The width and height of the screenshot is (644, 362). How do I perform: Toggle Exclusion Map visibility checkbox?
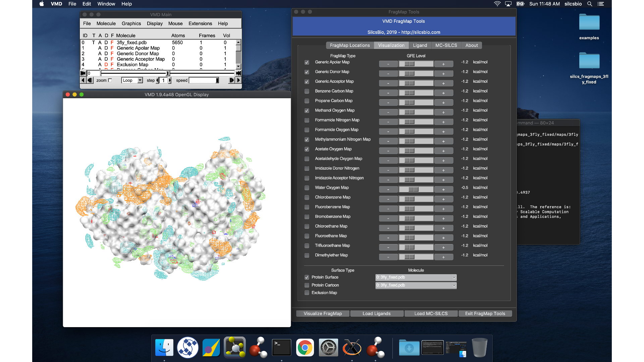(x=307, y=293)
